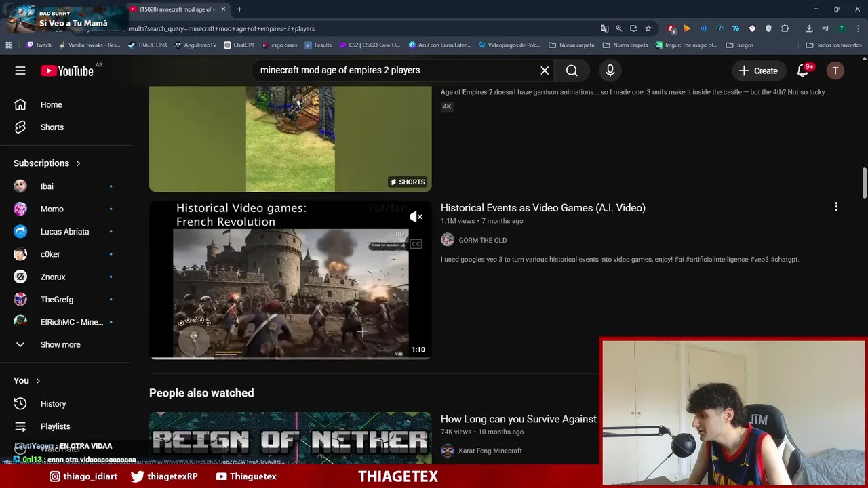Open Todos los favoritos folder
Image resolution: width=868 pixels, height=488 pixels.
[x=833, y=45]
